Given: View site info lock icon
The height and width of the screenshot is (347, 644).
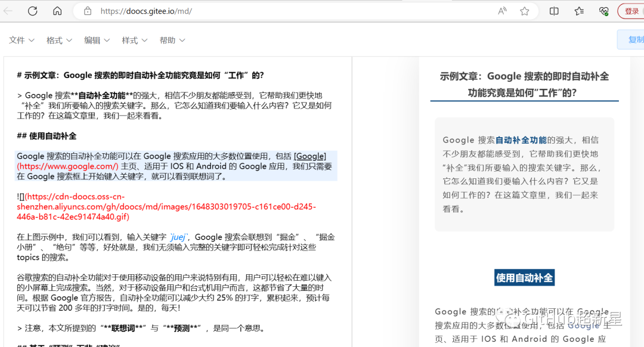Looking at the screenshot, I should [88, 11].
